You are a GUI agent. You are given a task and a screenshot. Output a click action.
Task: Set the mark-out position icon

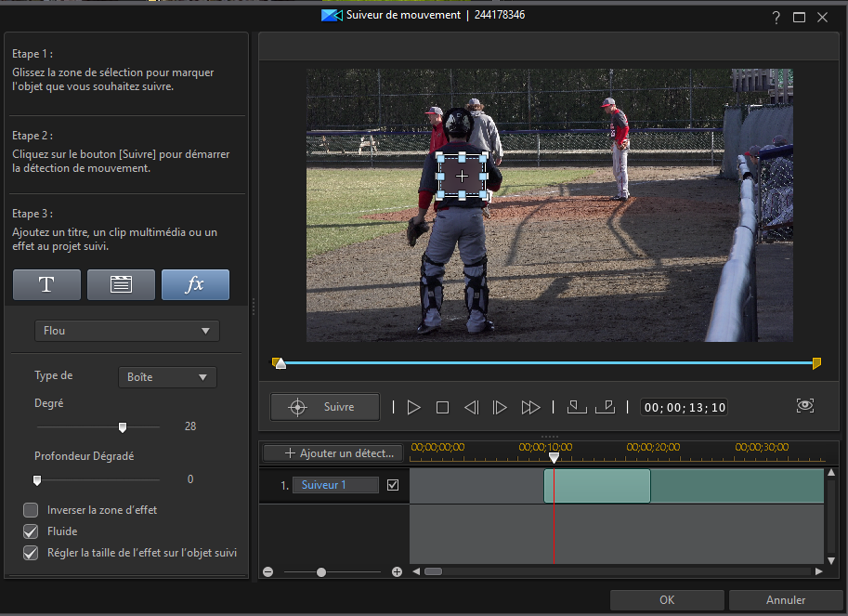click(605, 407)
